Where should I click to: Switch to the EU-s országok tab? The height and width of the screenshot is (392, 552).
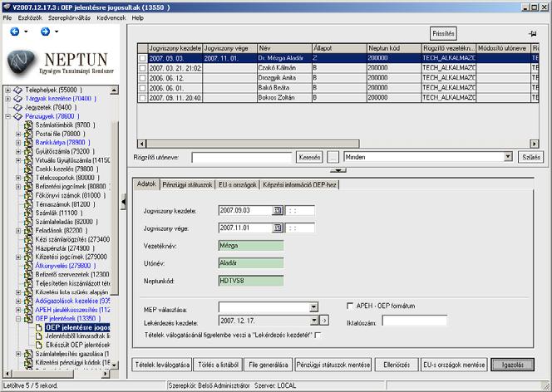point(237,184)
